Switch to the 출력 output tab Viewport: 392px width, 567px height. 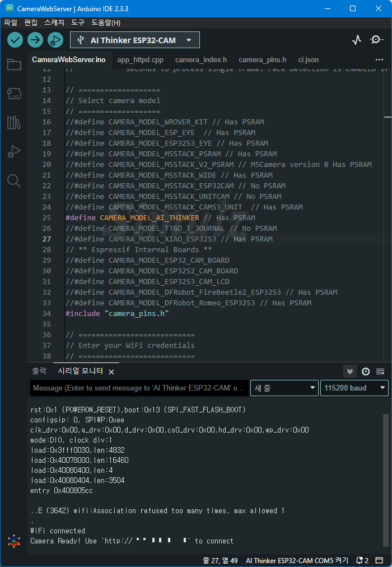point(39,371)
